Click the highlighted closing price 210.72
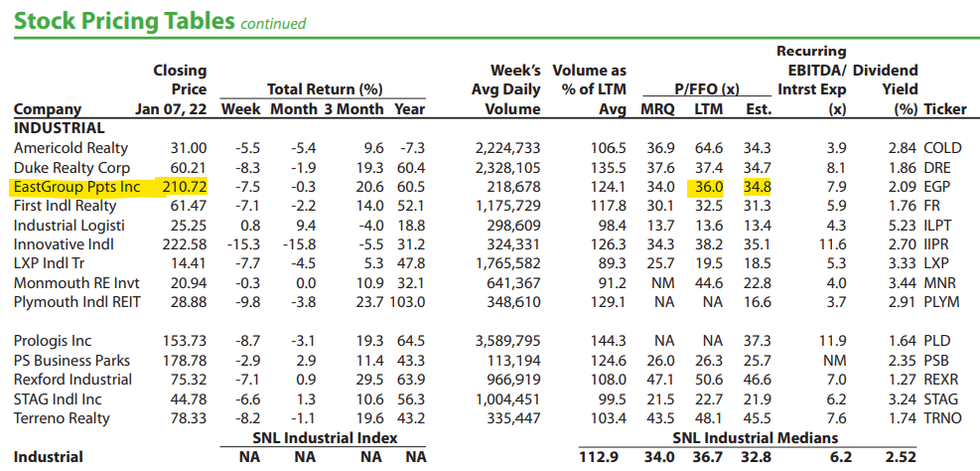 pos(185,187)
